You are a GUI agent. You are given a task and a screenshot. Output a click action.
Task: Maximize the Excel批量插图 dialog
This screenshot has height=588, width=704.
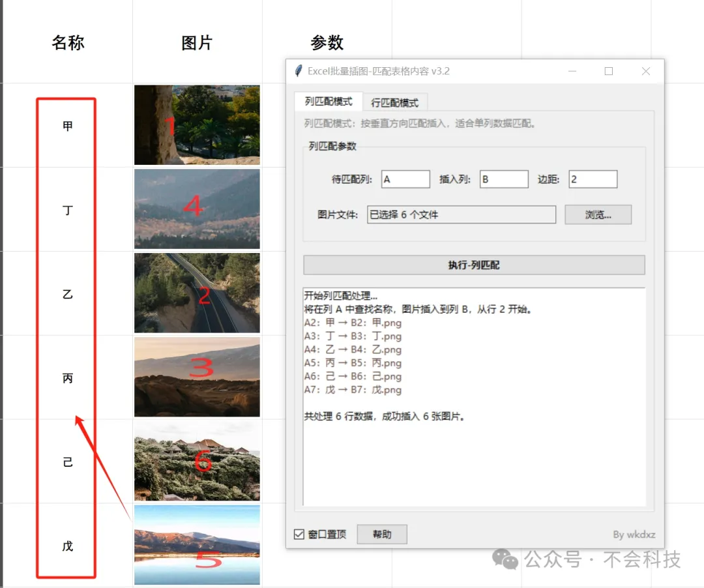609,71
